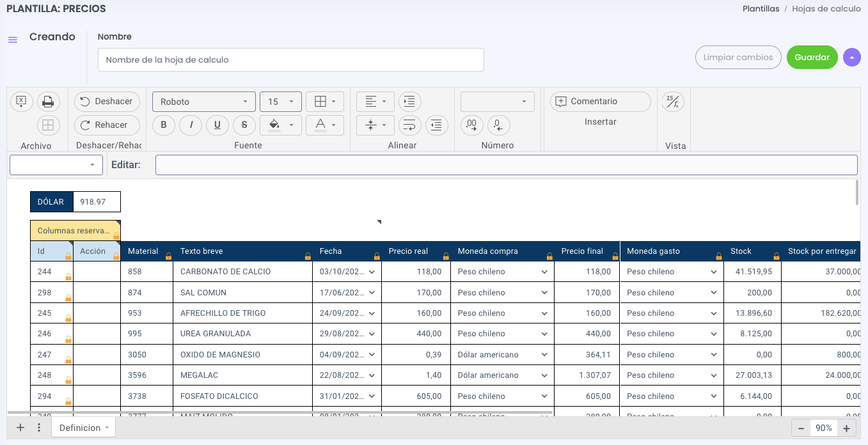Viewport: 868px width, 445px height.
Task: Click the lock icon in Stock header
Action: 776,256
